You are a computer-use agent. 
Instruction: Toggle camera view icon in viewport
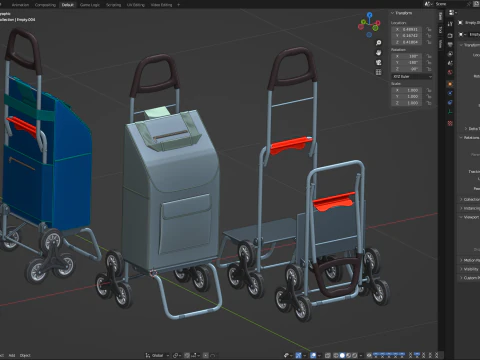pyautogui.click(x=378, y=62)
